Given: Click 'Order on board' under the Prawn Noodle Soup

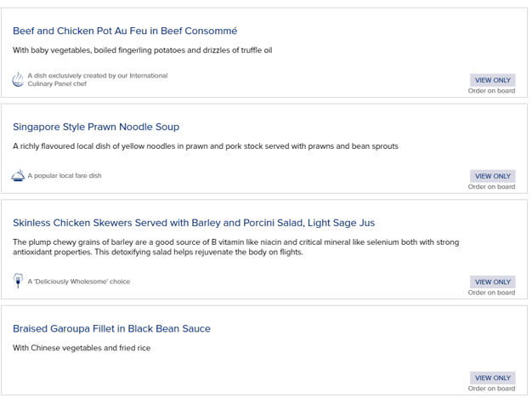Looking at the screenshot, I should pyautogui.click(x=491, y=187).
